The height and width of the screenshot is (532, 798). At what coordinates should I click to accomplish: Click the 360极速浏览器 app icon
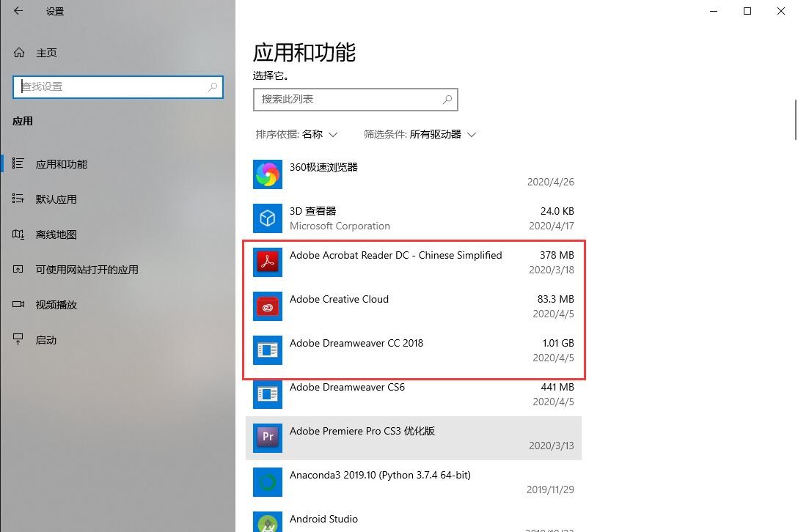tap(268, 174)
